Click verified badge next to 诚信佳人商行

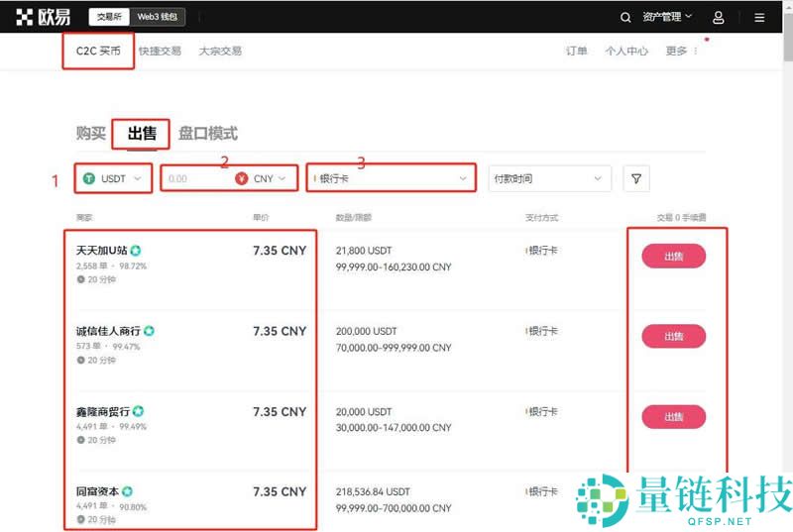(149, 331)
